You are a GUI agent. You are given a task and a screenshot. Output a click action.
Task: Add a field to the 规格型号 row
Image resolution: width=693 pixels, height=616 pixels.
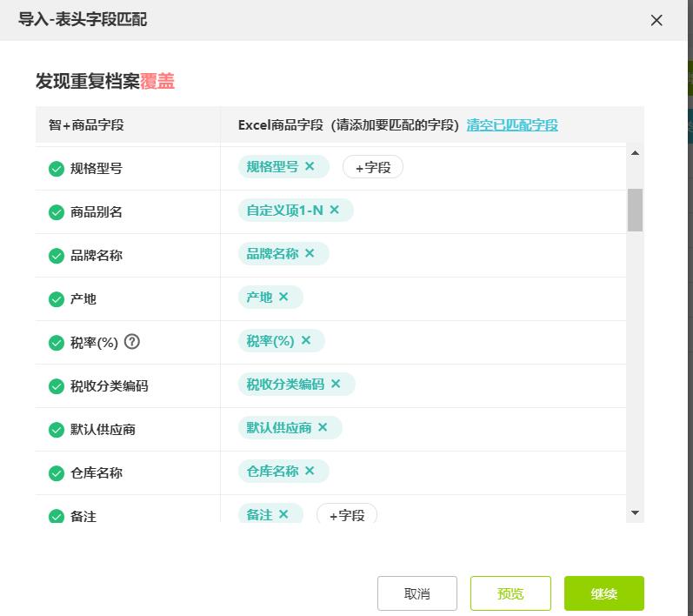373,167
